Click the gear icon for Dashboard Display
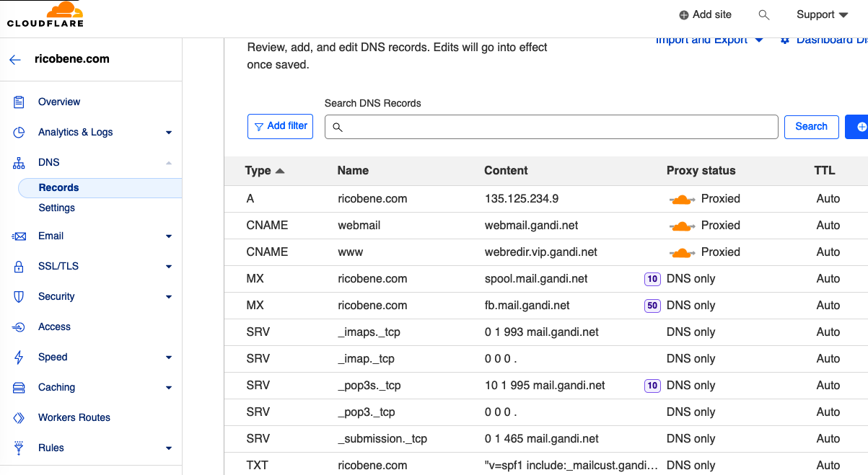 pyautogui.click(x=785, y=40)
